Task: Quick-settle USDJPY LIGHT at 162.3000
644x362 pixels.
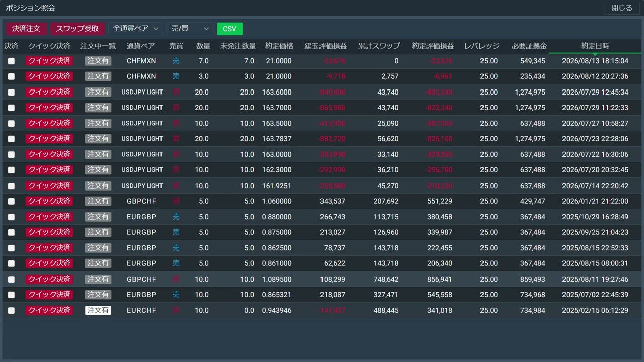Action: pyautogui.click(x=49, y=170)
